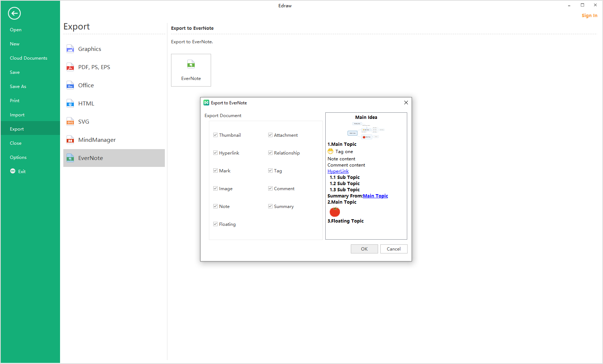603x364 pixels.
Task: Cancel the Export to EverNote dialog
Action: point(393,249)
